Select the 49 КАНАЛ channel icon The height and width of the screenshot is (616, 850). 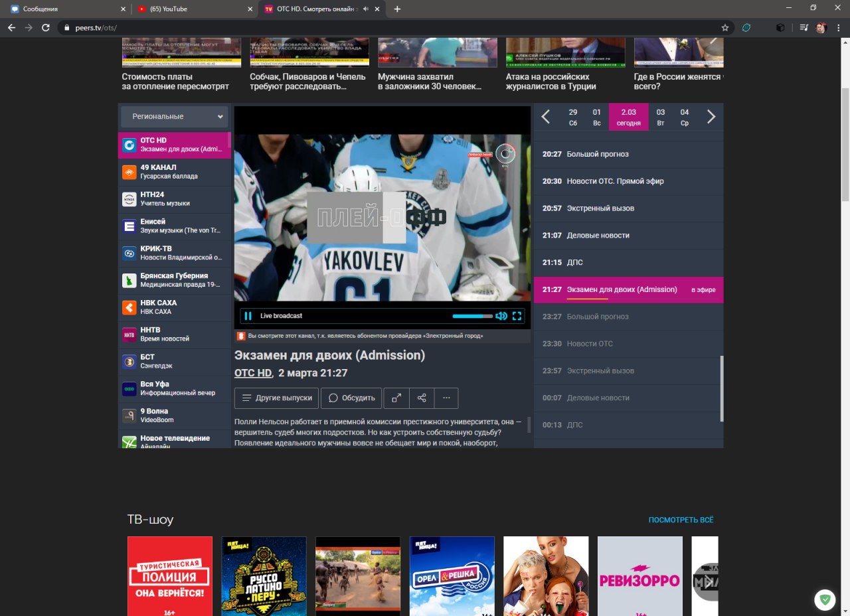coord(129,172)
